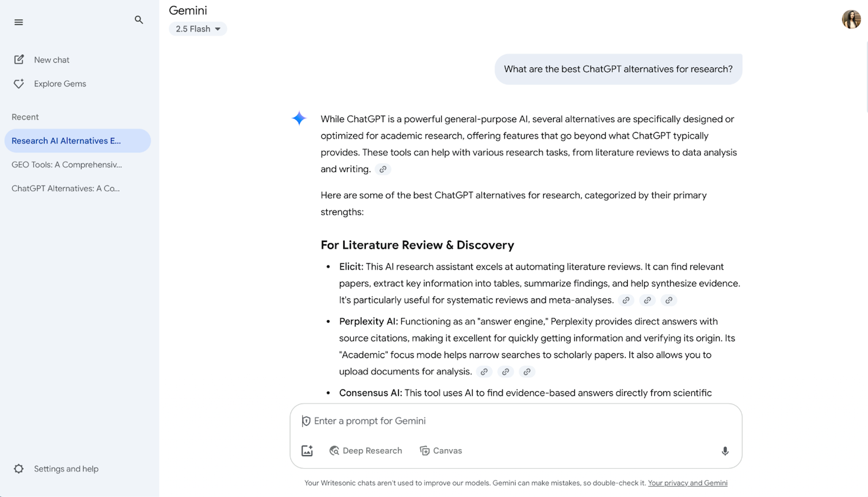This screenshot has height=497, width=868.
Task: Click the microphone voice input icon
Action: (725, 451)
